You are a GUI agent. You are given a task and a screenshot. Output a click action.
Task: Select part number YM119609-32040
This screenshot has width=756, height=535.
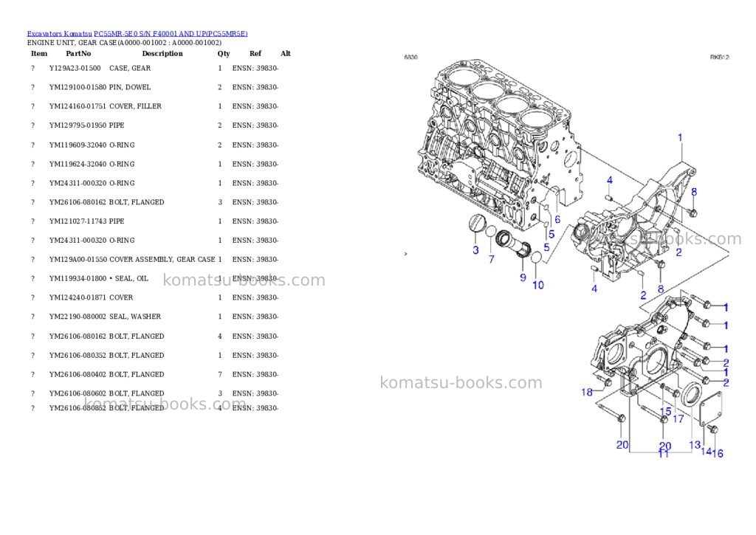(78, 145)
